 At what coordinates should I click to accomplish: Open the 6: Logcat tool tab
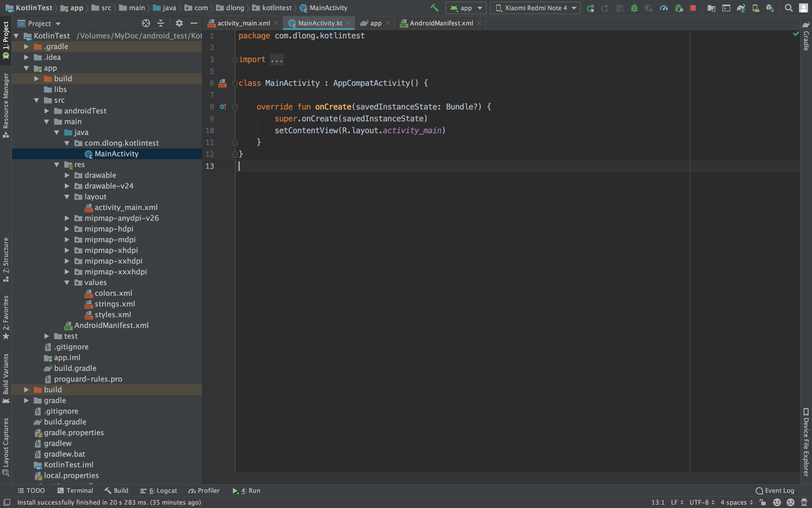point(158,491)
